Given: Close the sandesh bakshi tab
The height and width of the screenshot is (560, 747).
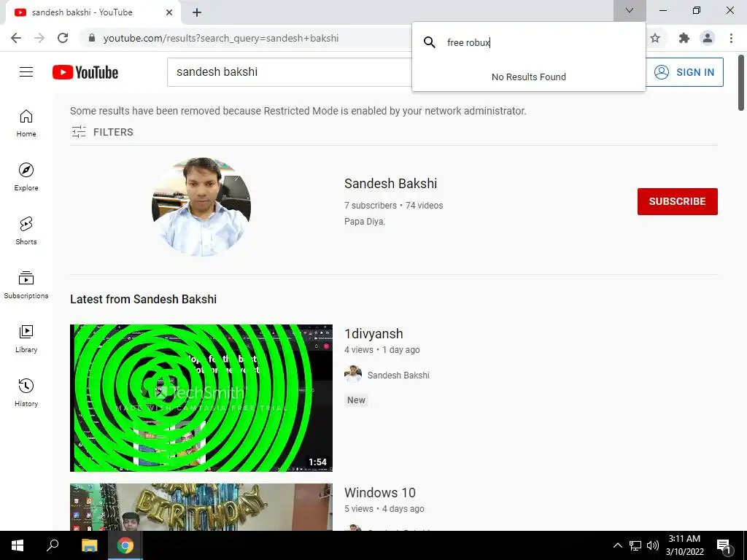Looking at the screenshot, I should pos(169,12).
